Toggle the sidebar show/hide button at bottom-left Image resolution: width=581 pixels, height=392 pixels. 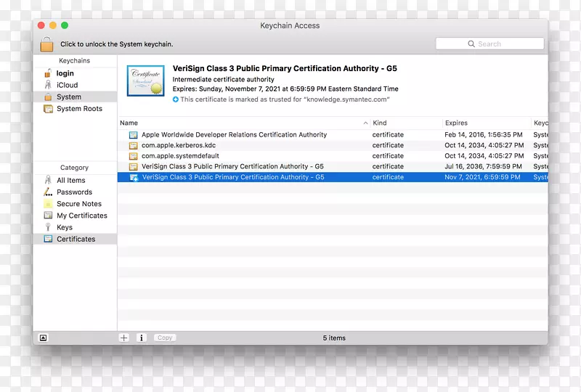coord(43,338)
